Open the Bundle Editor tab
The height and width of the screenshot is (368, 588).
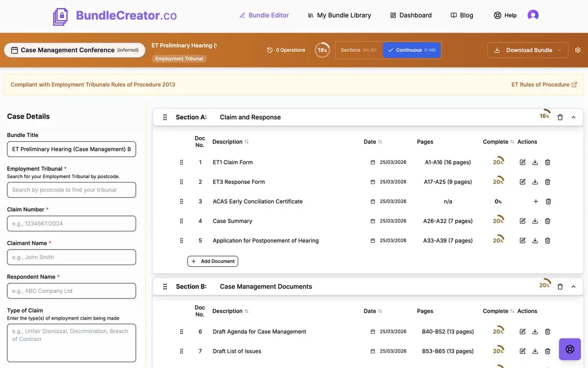tap(264, 15)
